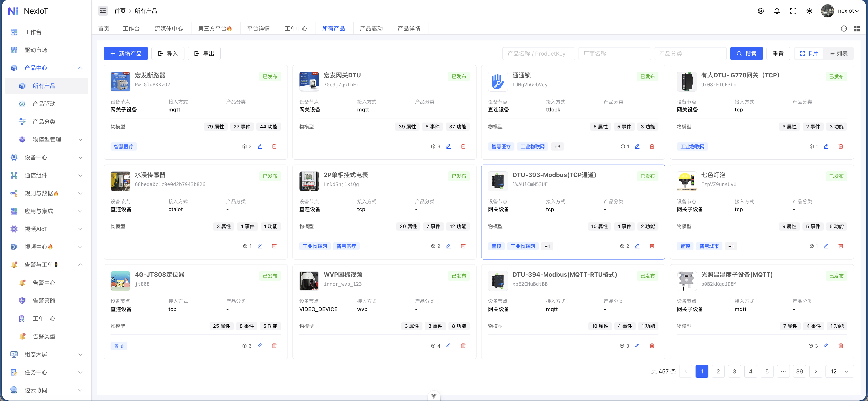Click edit icon on 宏发断路器 card
868x401 pixels.
tap(260, 146)
